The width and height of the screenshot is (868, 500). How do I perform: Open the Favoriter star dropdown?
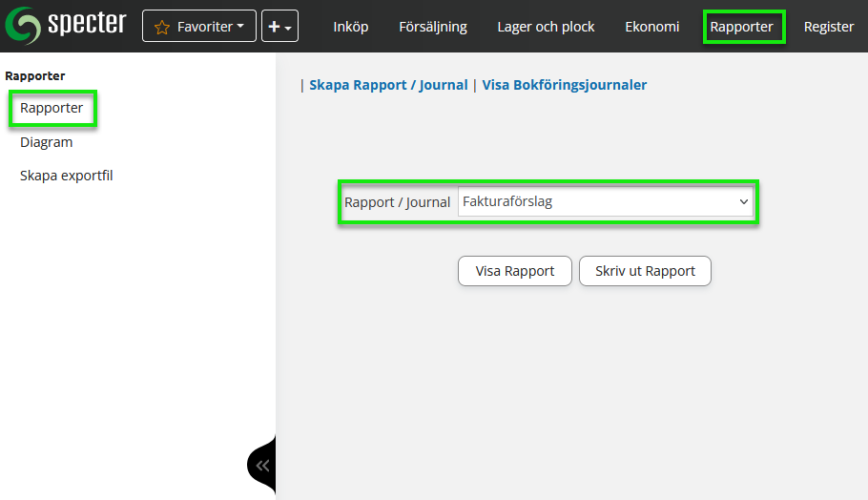(199, 27)
